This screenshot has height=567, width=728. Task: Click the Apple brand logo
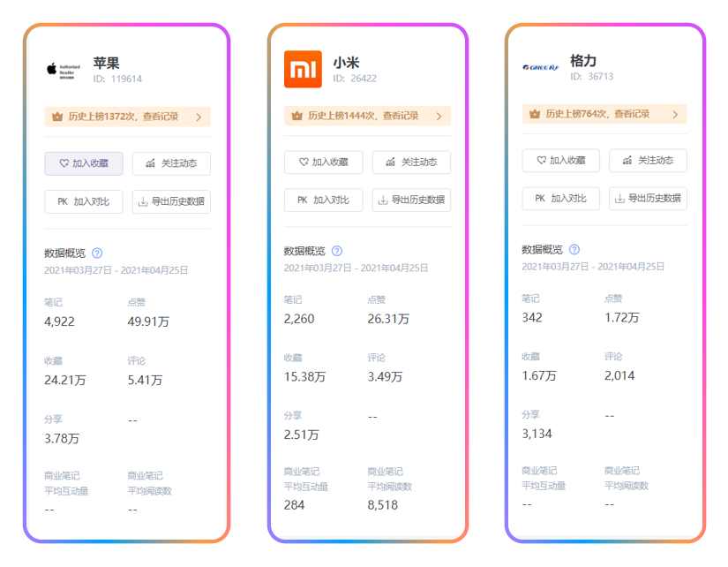click(x=64, y=69)
